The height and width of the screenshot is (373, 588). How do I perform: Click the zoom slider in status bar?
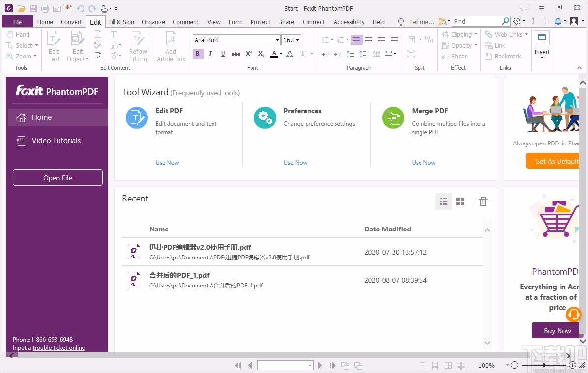pos(543,365)
